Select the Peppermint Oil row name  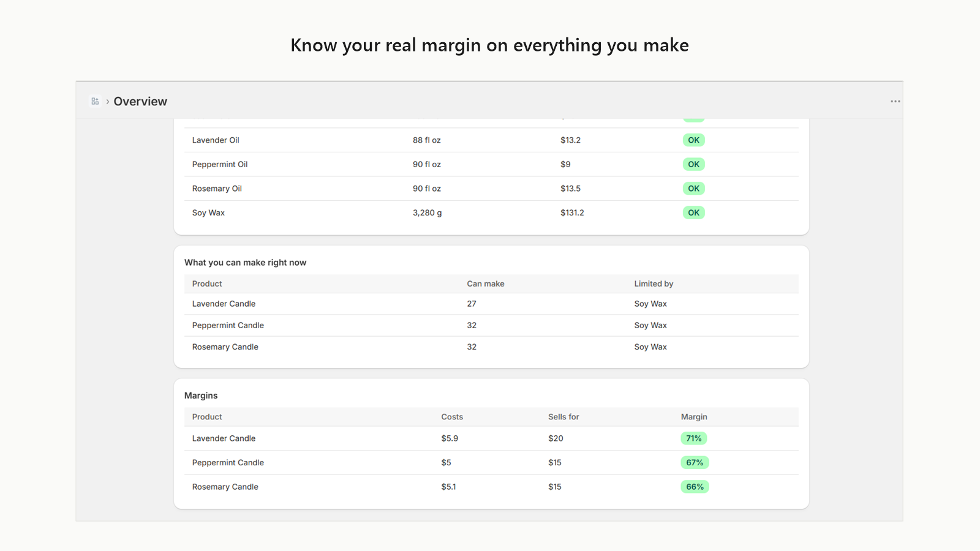[x=220, y=164]
